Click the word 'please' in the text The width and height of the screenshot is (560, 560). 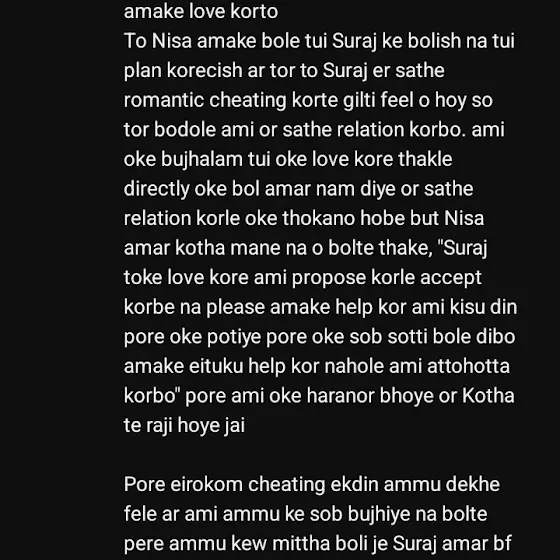point(235,308)
